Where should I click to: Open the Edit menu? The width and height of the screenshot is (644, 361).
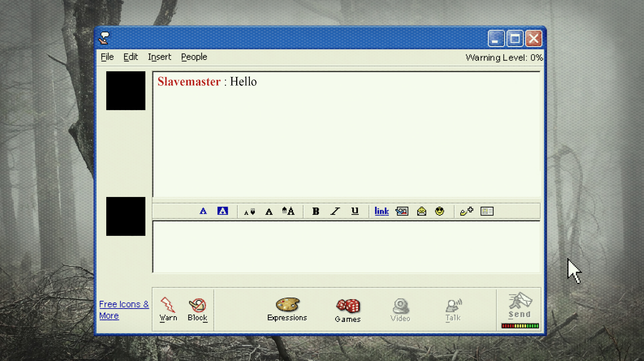[x=130, y=57]
